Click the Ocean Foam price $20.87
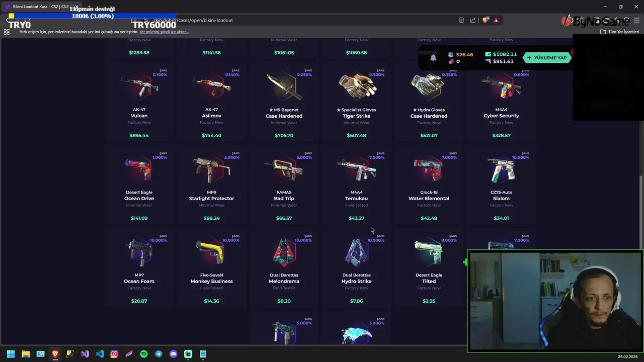This screenshot has width=644, height=362. [x=139, y=301]
